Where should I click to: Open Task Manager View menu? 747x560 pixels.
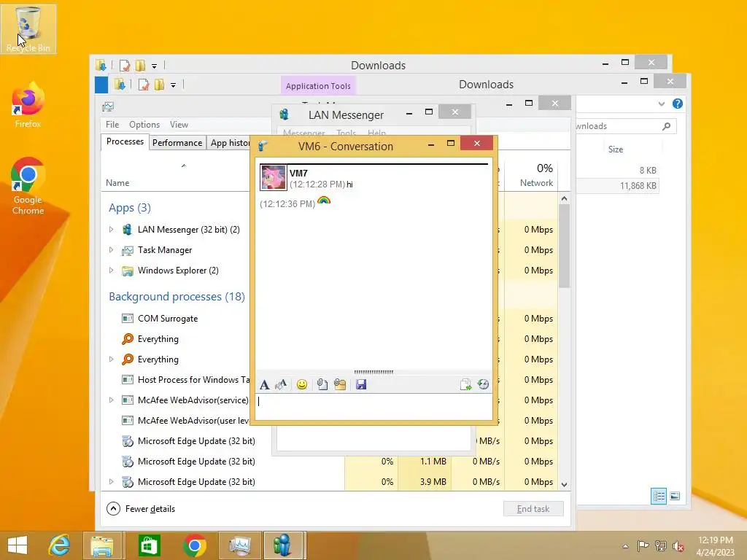(x=179, y=125)
